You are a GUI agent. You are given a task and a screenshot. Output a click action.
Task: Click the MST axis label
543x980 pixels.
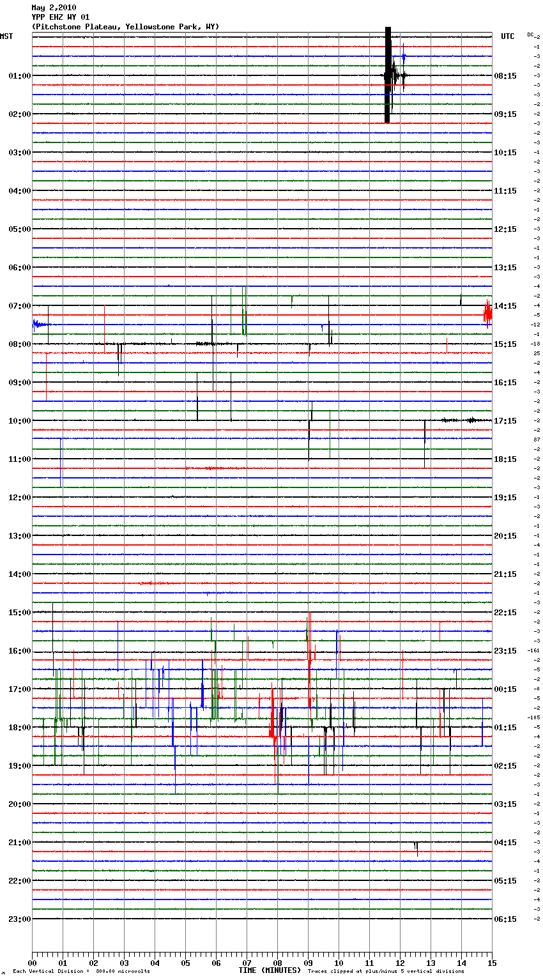tap(6, 36)
